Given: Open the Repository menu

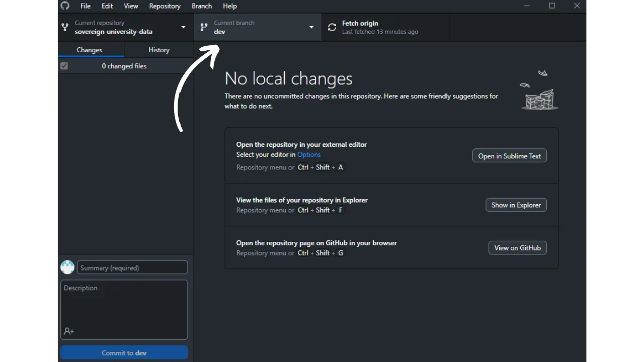Looking at the screenshot, I should point(165,6).
